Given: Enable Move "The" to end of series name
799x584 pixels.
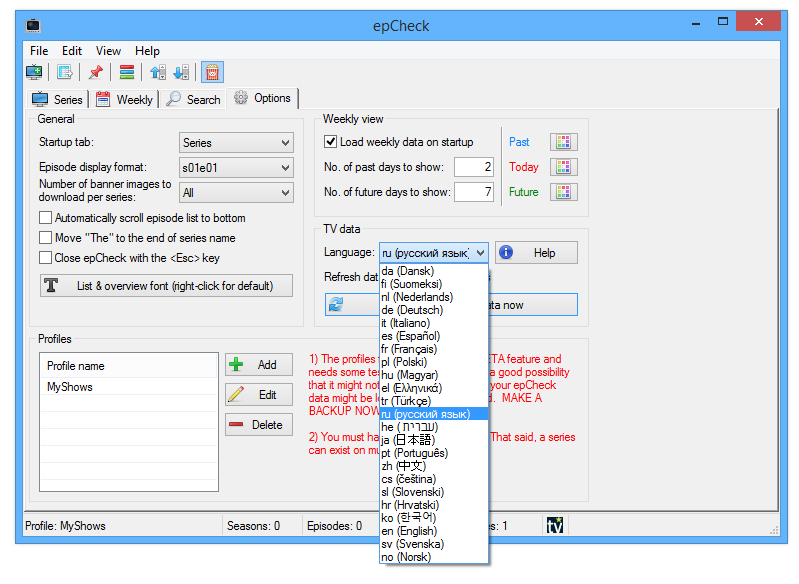Looking at the screenshot, I should (x=45, y=237).
